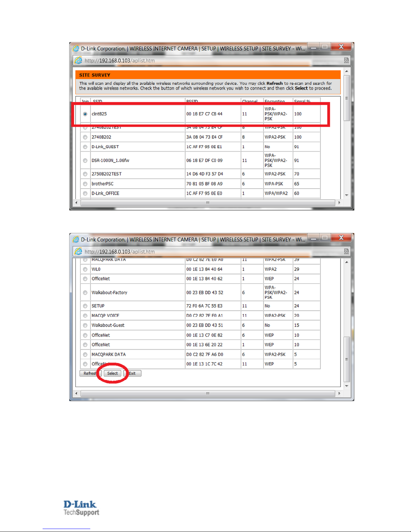Minimize the upper Site Survey window
Screen dimensions: 411x532
pyautogui.click(x=313, y=47)
